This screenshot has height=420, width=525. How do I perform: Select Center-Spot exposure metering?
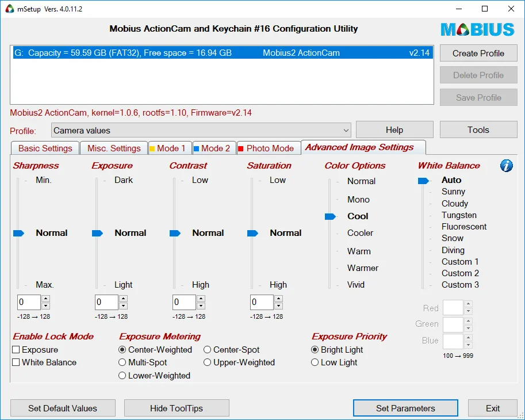[207, 350]
